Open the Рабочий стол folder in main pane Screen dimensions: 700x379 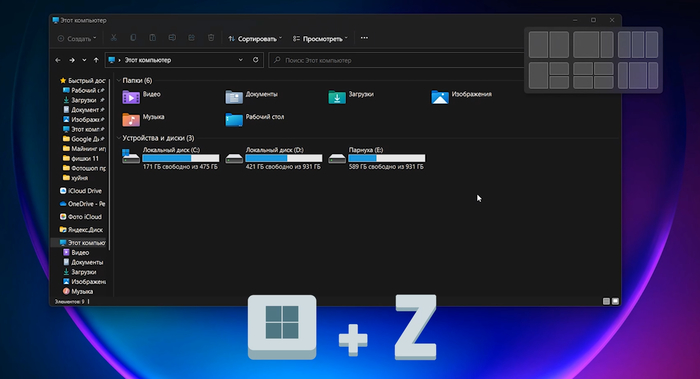[254, 119]
